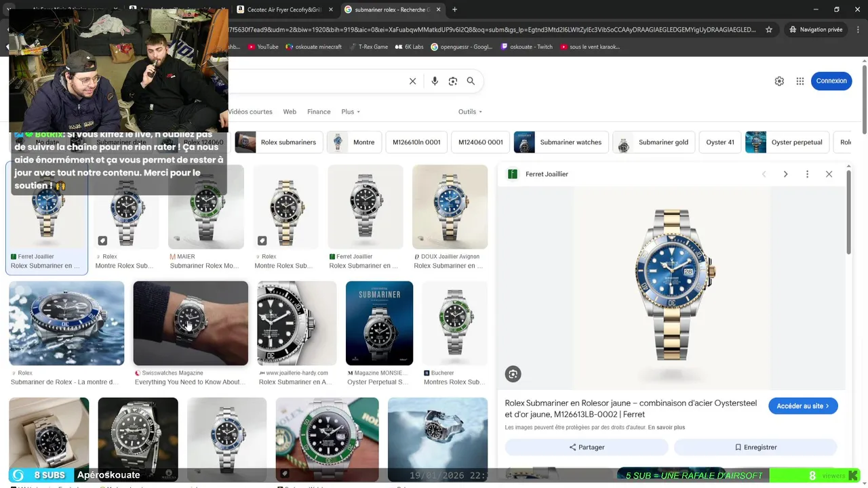Open Swisswatches Magazine wrist photo thumbnail
868x488 pixels.
click(x=191, y=323)
